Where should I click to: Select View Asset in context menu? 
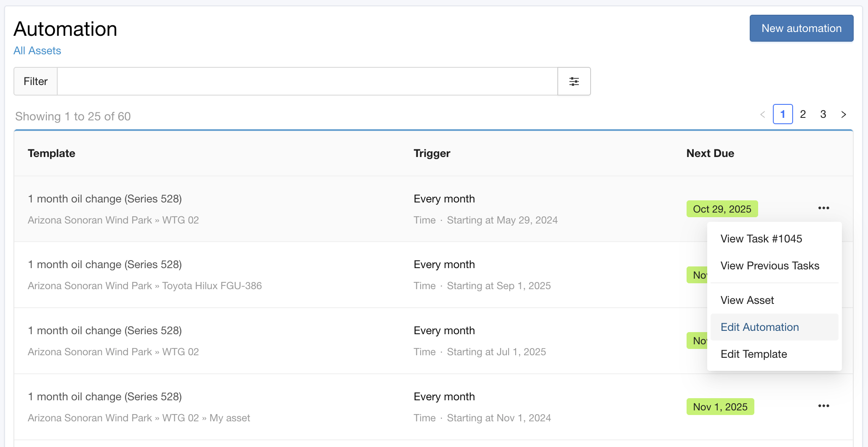(x=747, y=300)
